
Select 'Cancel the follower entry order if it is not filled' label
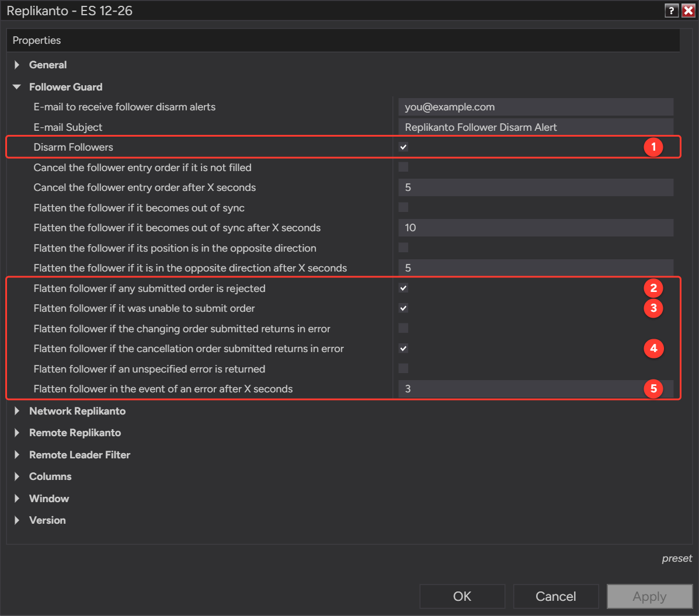[x=142, y=168]
